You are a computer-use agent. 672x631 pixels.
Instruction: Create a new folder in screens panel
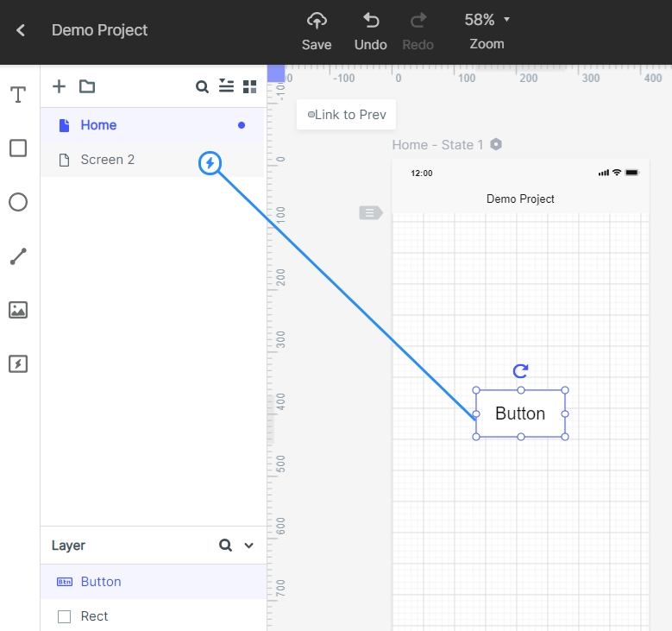[87, 86]
